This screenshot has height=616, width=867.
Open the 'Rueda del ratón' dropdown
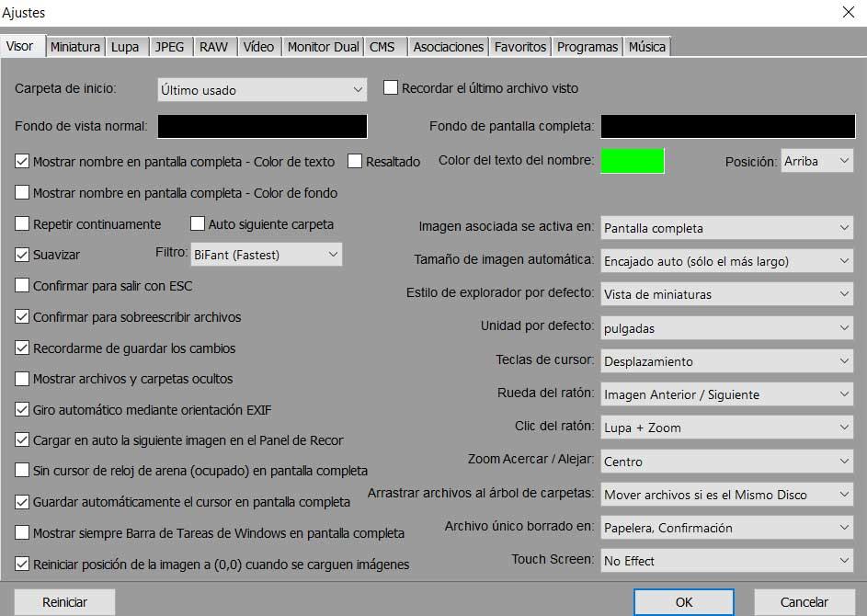(x=726, y=394)
